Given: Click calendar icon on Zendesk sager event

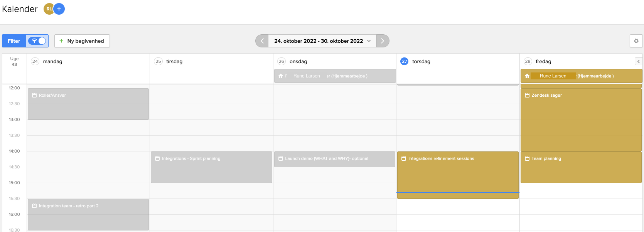Looking at the screenshot, I should [527, 95].
